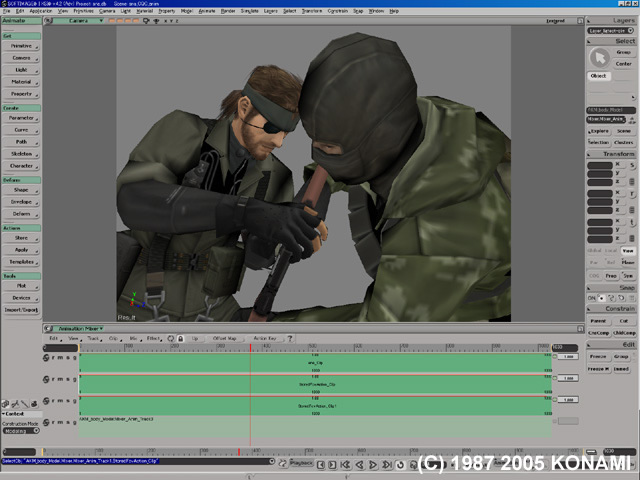Click the Offset Map button
Screen dimensions: 640x480
pyautogui.click(x=224, y=338)
